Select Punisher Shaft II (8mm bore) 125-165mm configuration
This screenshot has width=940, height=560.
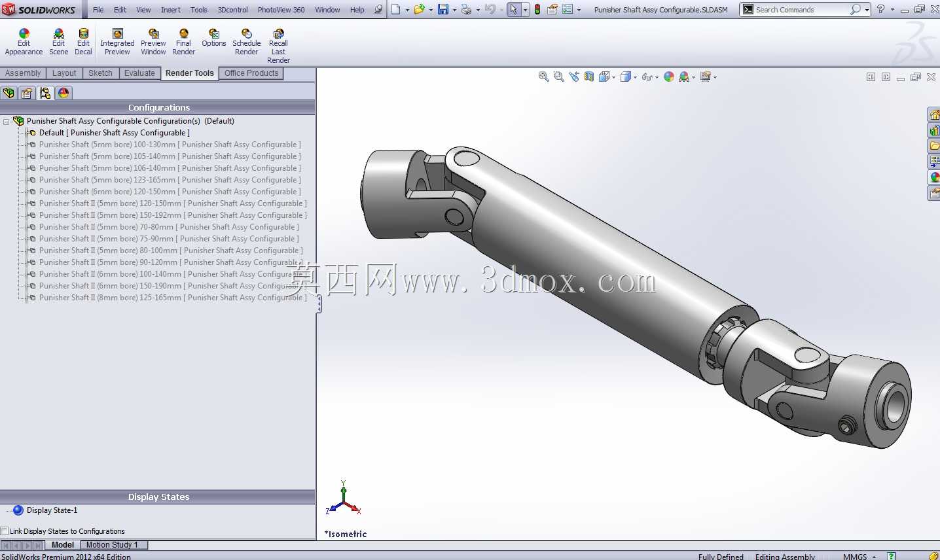[173, 298]
